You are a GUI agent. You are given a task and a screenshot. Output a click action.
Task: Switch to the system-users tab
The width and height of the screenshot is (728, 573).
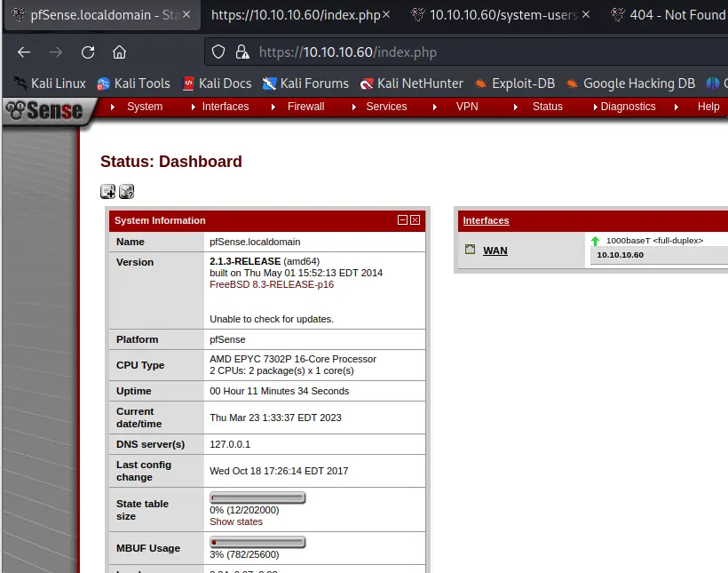pyautogui.click(x=502, y=15)
